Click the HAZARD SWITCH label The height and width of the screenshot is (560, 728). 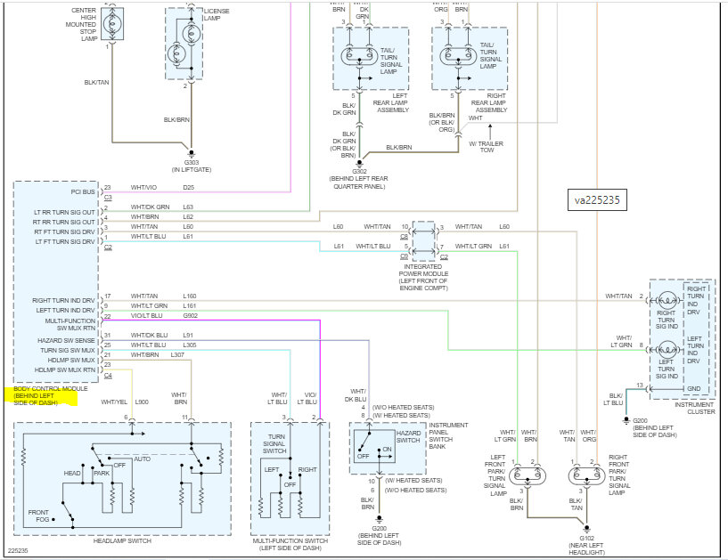pos(408,436)
